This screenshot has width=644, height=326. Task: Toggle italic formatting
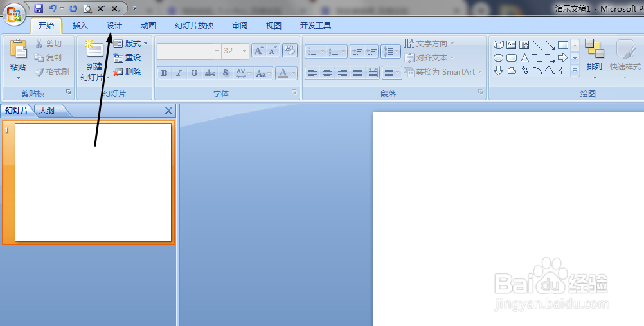[179, 73]
